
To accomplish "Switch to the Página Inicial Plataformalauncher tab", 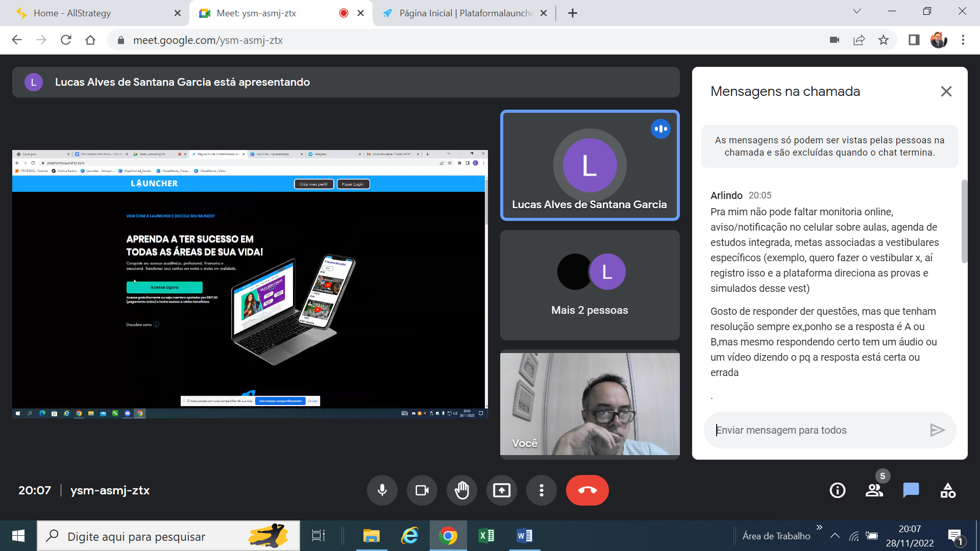I will tap(459, 13).
